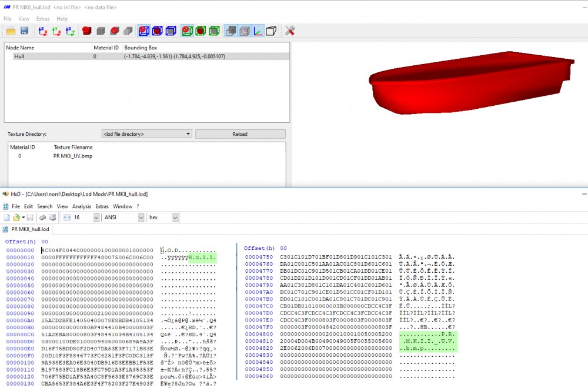Viewport: 588px width, 388px height.
Task: Select the Hull node row
Action: tap(147, 56)
